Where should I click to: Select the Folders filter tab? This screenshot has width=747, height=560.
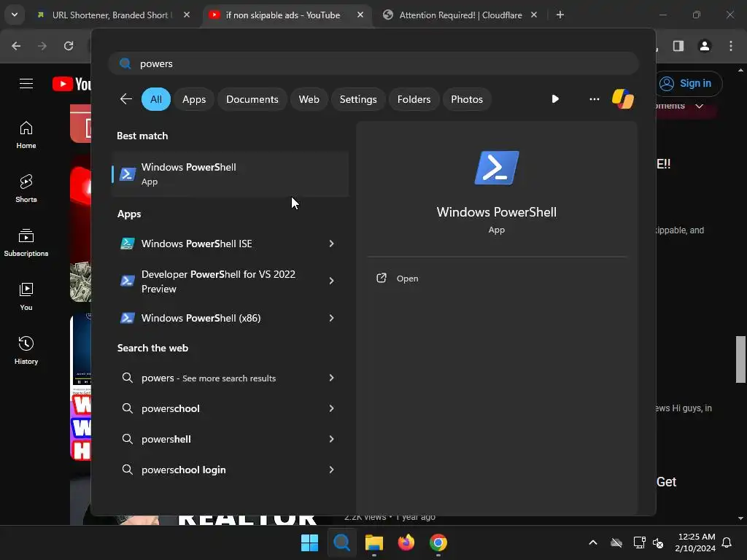(414, 99)
